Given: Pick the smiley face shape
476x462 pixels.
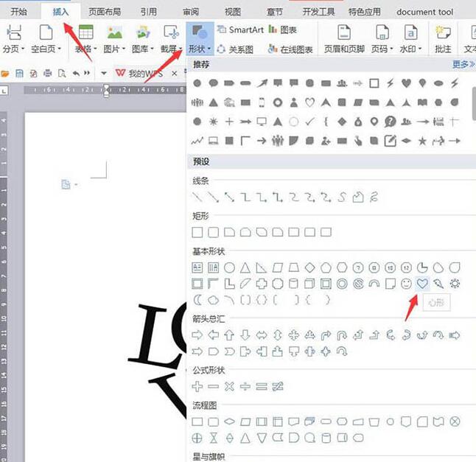Looking at the screenshot, I should point(406,284).
